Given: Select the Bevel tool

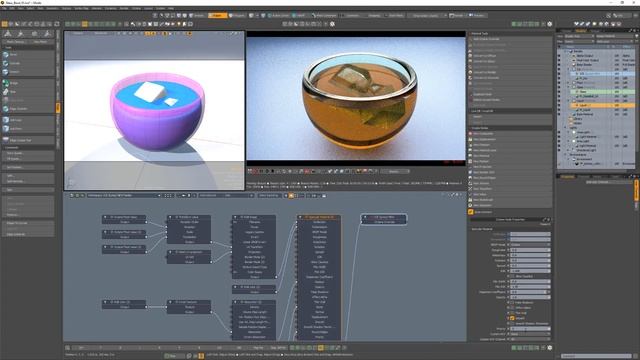Looking at the screenshot, I should (28, 54).
